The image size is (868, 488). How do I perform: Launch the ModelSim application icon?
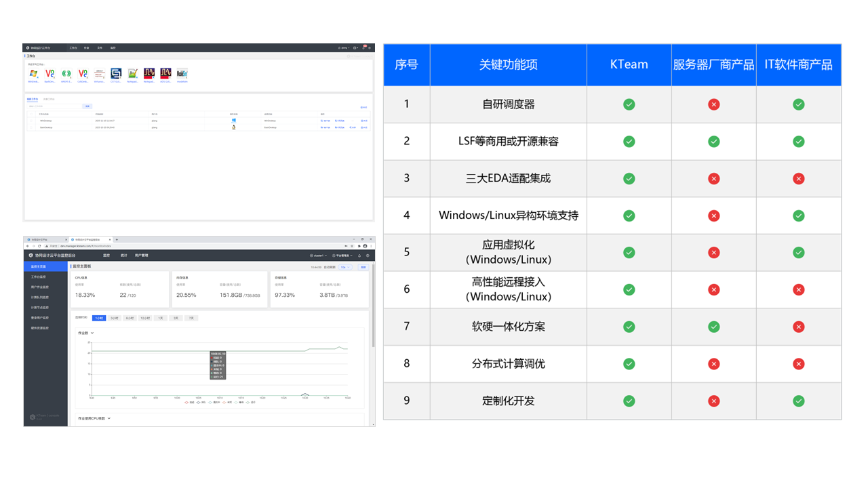pyautogui.click(x=182, y=73)
